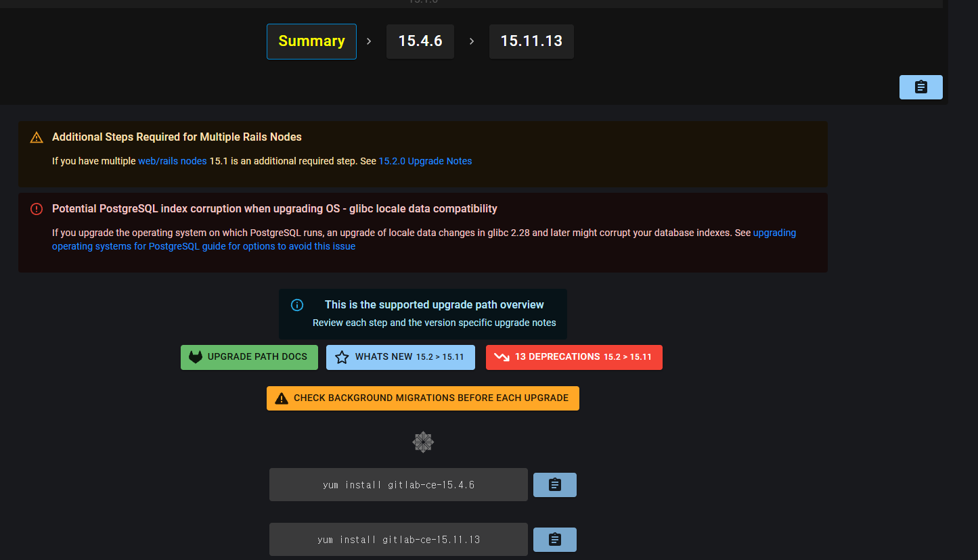Open the 15.4.6 step tab

pos(420,41)
